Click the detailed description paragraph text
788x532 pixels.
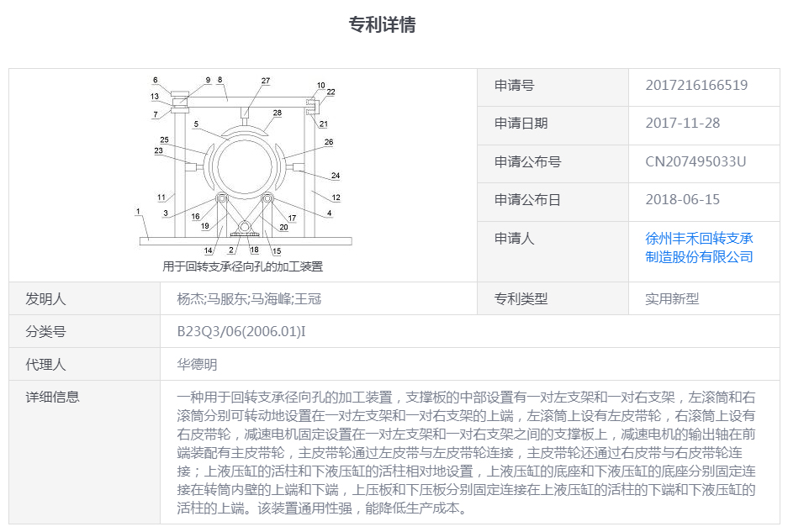point(466,451)
